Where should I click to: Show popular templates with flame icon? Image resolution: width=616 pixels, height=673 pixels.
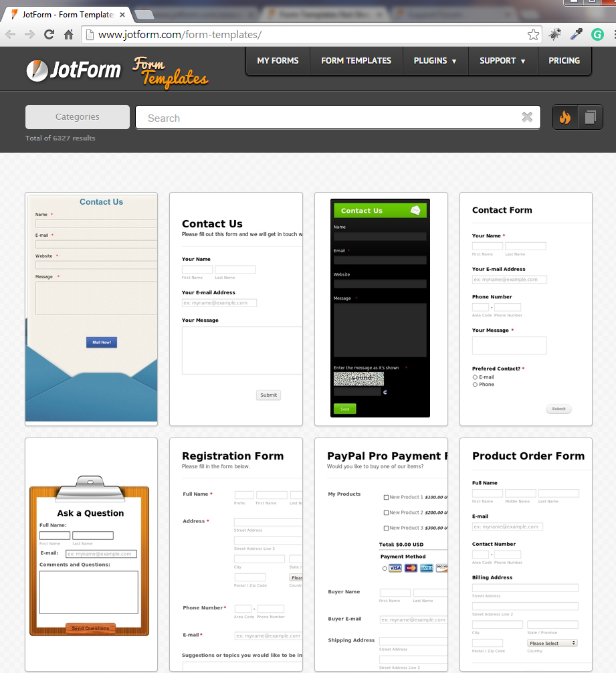[x=565, y=117]
